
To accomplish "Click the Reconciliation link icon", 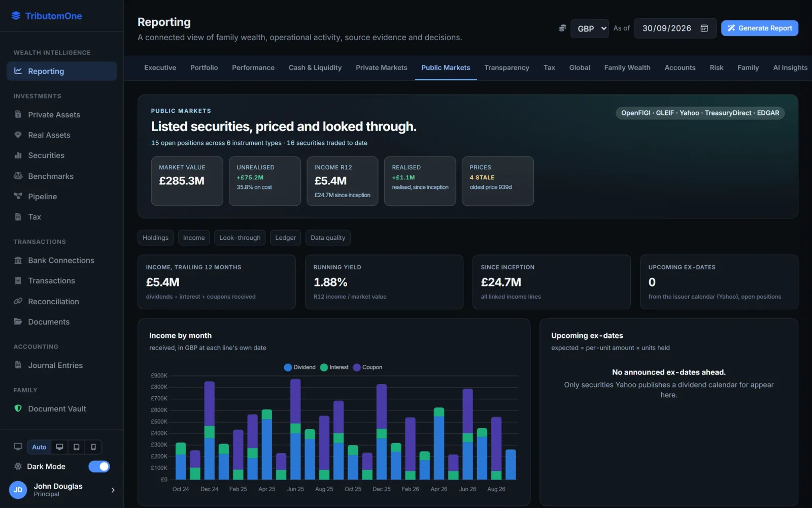I will (18, 301).
